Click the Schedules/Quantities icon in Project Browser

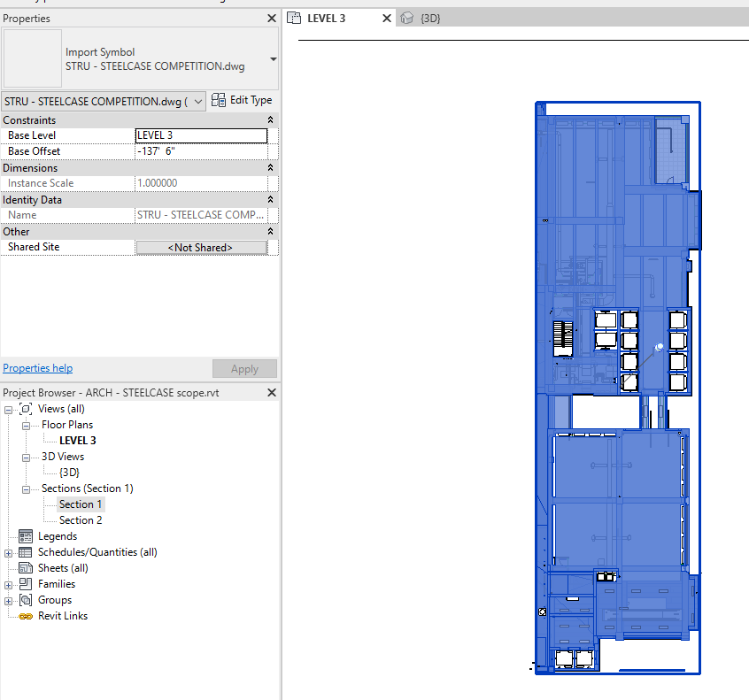click(25, 551)
